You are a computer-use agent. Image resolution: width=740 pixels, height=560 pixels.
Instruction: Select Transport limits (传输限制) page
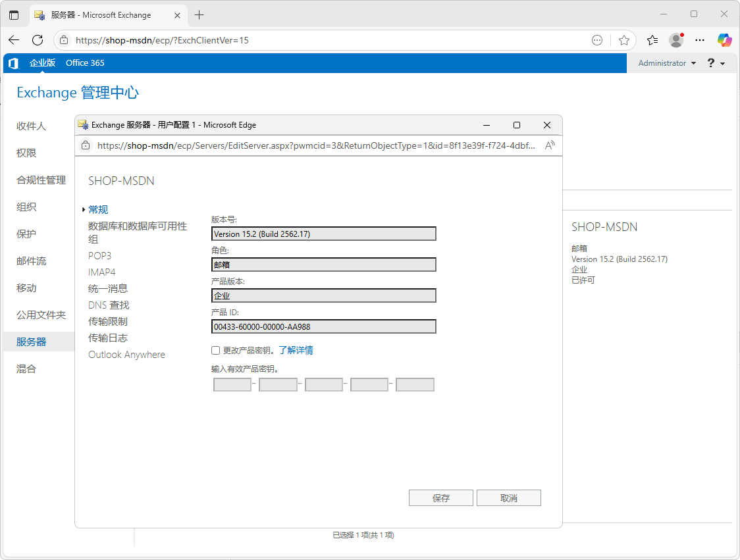click(107, 321)
